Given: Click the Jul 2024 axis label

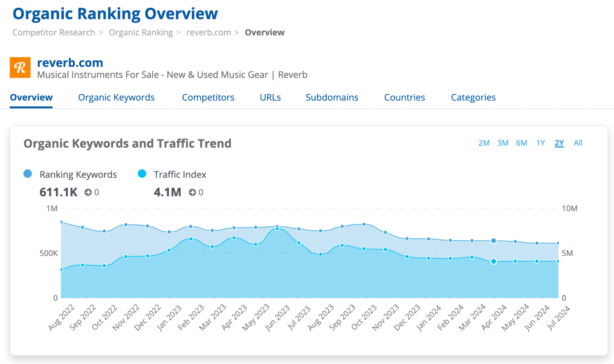Looking at the screenshot, I should pyautogui.click(x=558, y=318).
